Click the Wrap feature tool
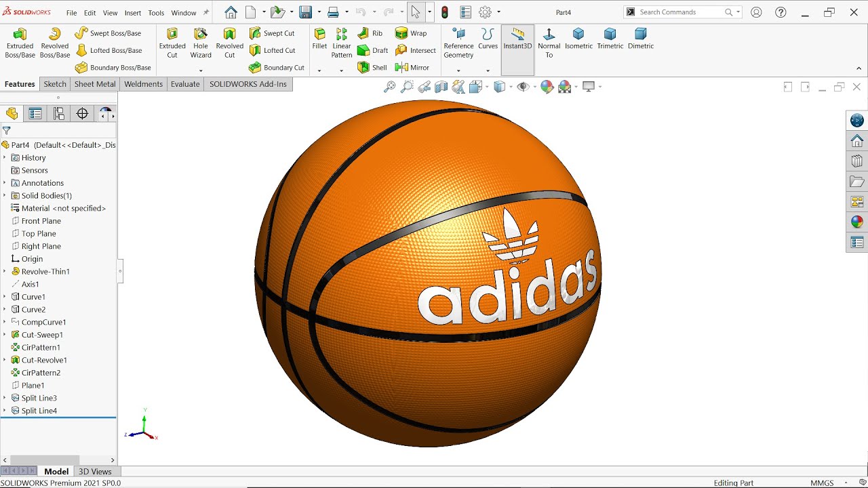This screenshot has width=868, height=488. pyautogui.click(x=411, y=33)
